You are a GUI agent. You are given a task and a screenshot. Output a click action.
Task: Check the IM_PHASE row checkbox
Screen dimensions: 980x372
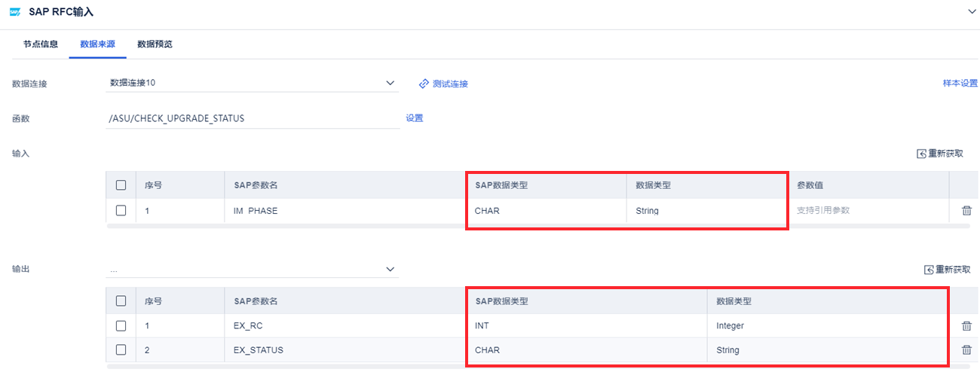(x=121, y=211)
